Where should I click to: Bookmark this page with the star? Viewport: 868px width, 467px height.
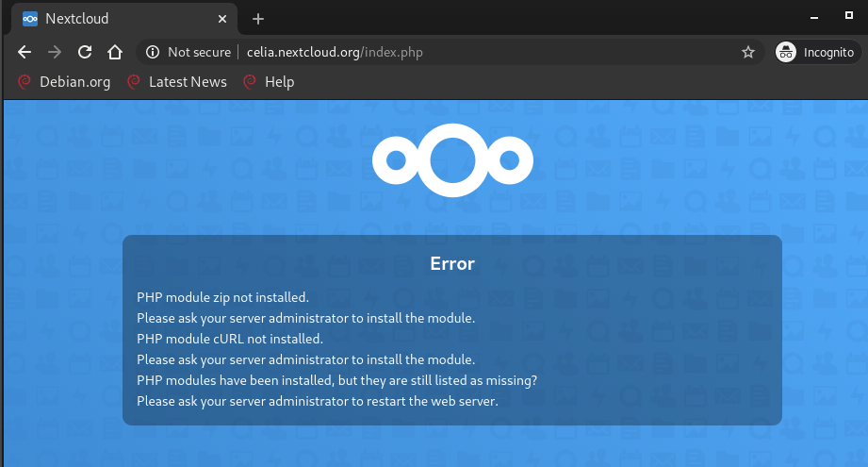click(x=748, y=52)
